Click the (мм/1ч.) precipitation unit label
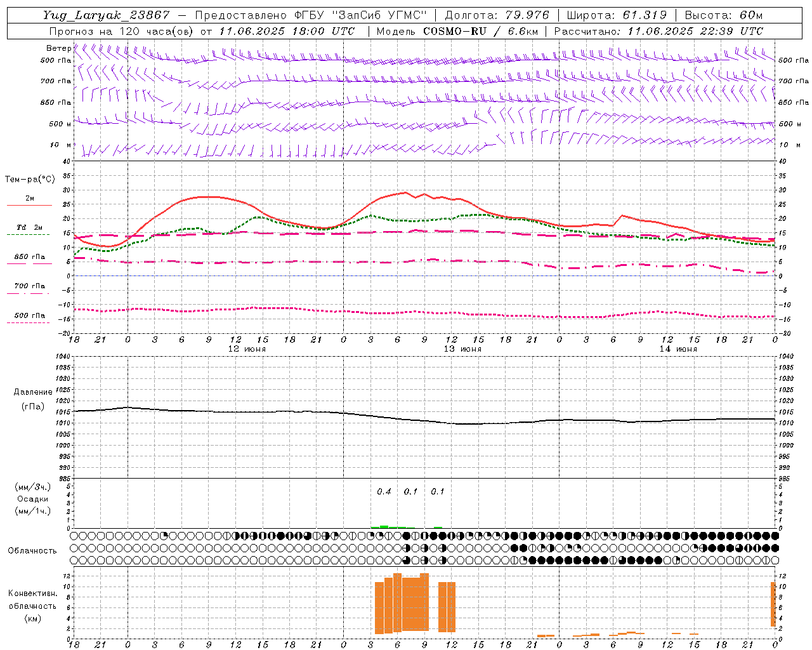The image size is (812, 650). pyautogui.click(x=33, y=511)
